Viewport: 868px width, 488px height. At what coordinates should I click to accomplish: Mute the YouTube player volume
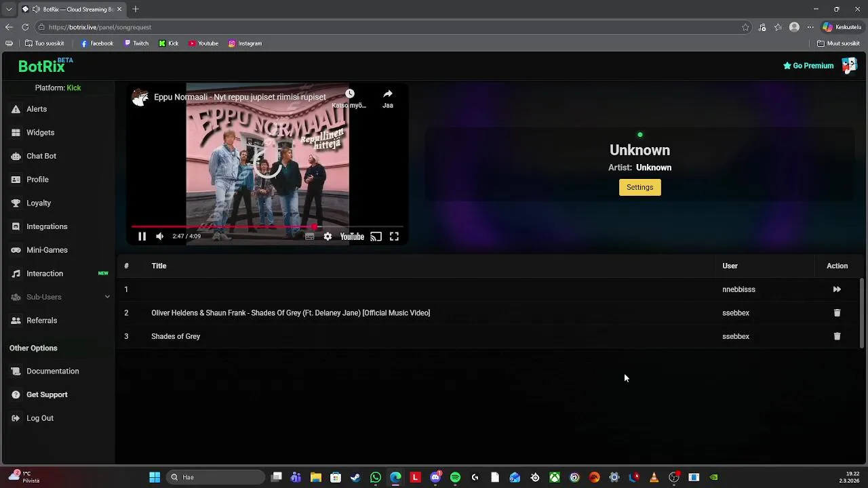tap(159, 237)
